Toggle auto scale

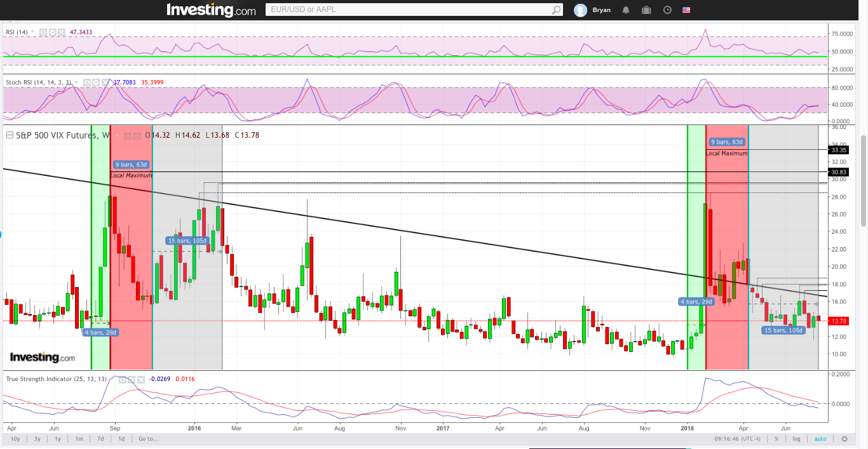pos(821,439)
